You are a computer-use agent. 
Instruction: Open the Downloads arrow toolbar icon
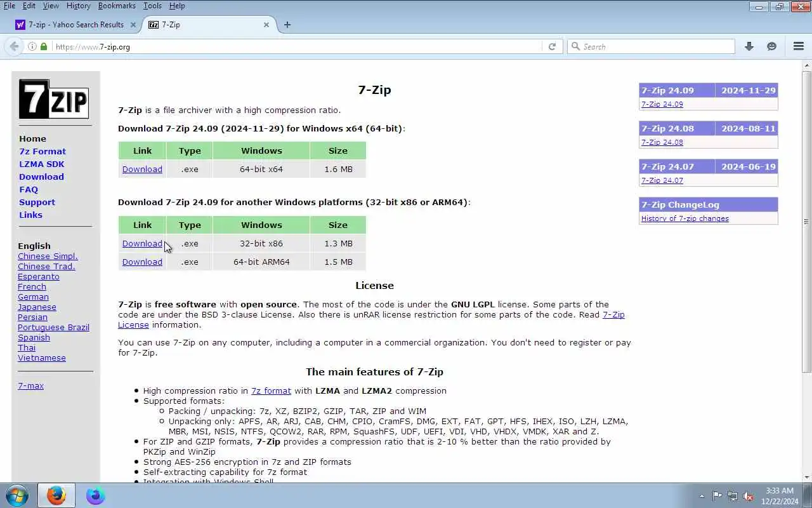click(x=749, y=46)
